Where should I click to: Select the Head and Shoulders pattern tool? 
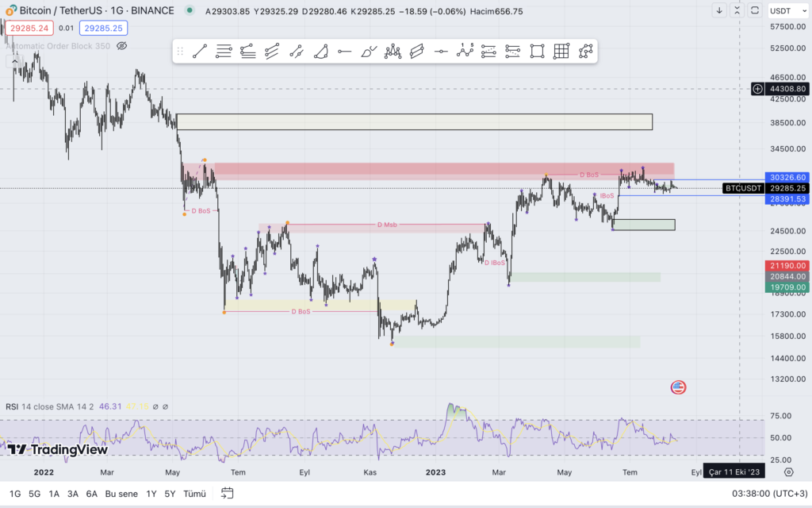(393, 52)
